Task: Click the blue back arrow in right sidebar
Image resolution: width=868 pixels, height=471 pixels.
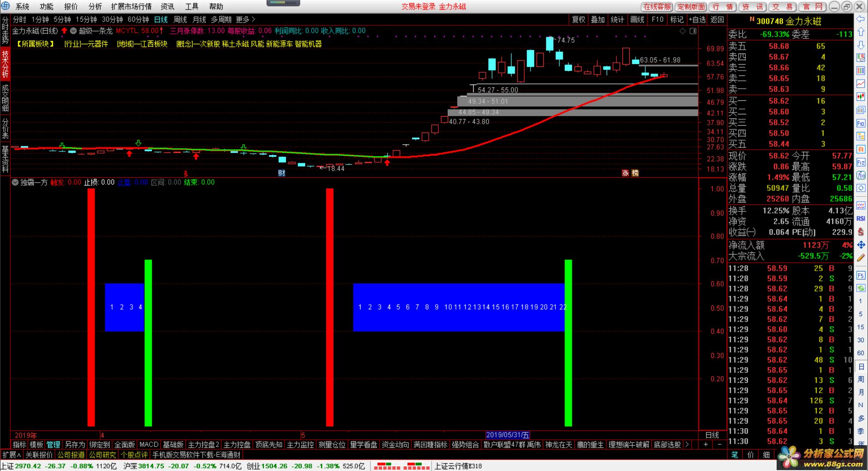Action: coord(860,19)
